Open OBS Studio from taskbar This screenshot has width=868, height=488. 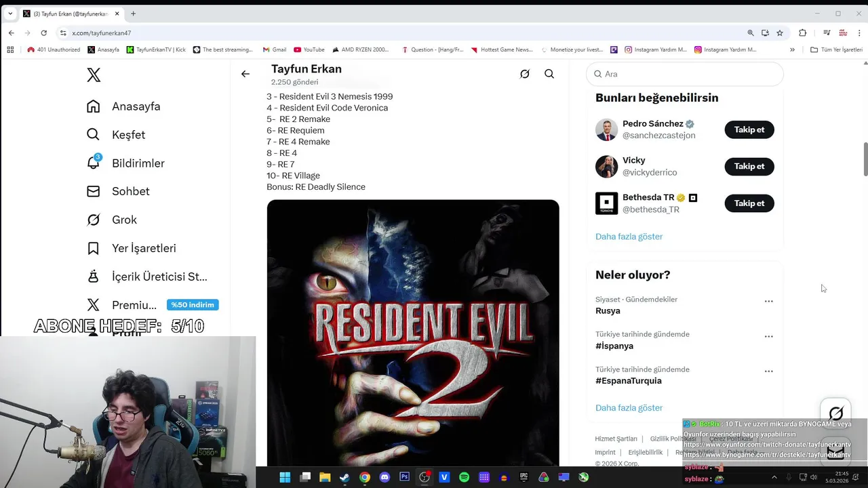click(425, 477)
